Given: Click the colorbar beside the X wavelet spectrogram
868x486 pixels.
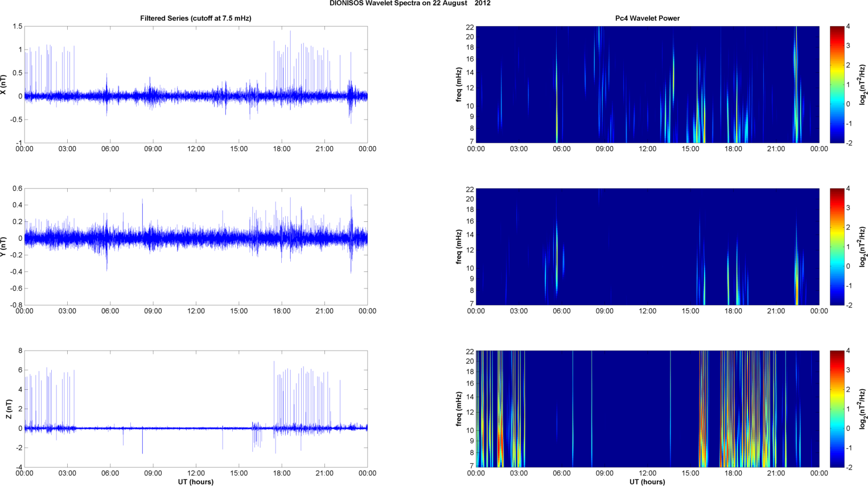Looking at the screenshot, I should coord(837,85).
